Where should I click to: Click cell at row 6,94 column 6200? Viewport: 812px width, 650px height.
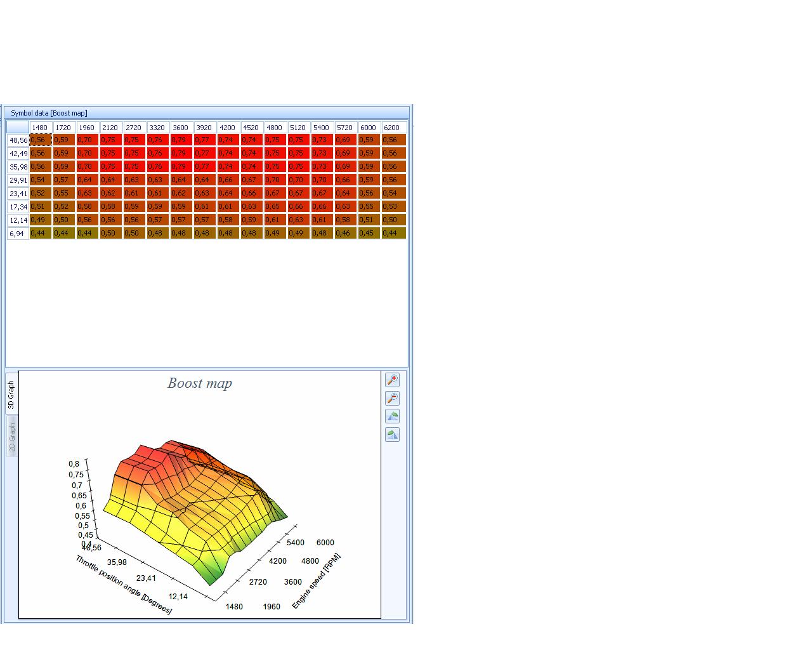click(x=393, y=234)
